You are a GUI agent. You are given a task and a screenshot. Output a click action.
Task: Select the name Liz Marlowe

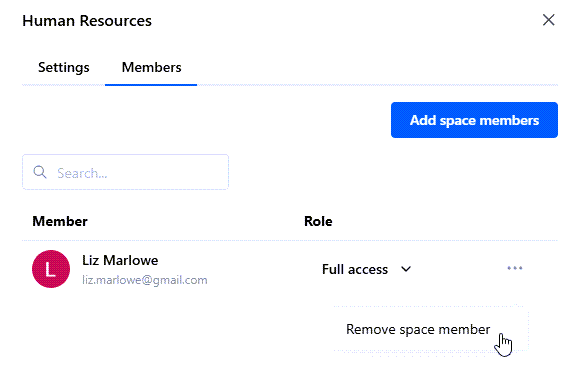pos(120,260)
